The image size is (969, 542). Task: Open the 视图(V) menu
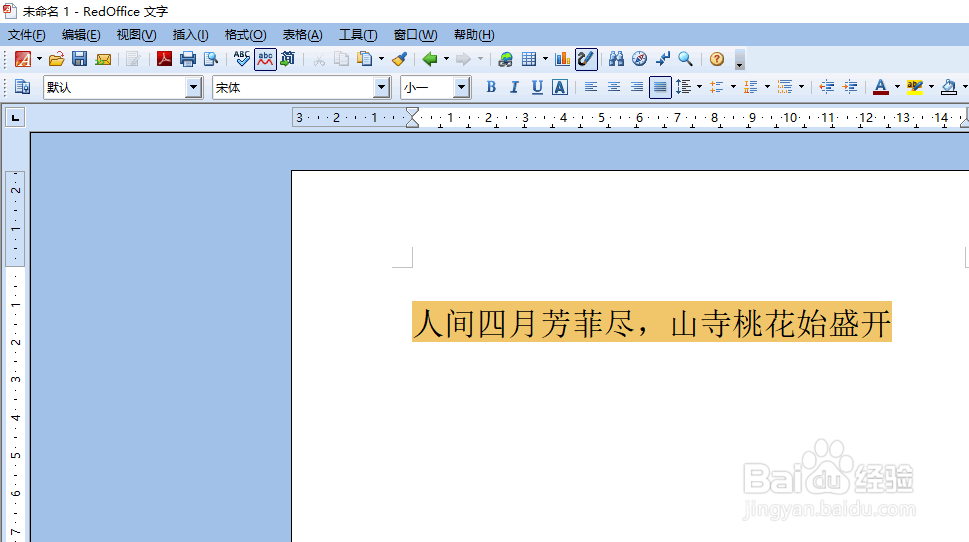tap(136, 35)
